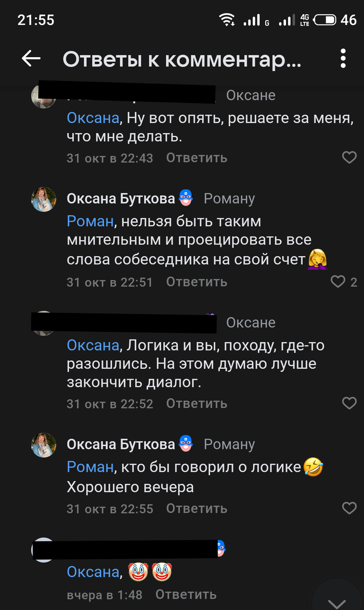Open the three-dot overflow menu
Viewport: 364px width, 610px height.
(x=343, y=59)
